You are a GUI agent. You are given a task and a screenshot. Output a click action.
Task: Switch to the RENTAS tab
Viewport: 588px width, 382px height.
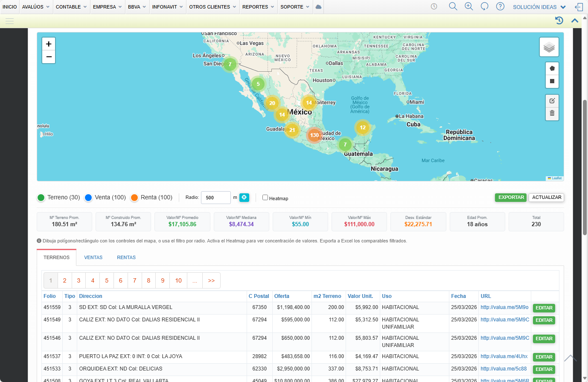tap(126, 257)
